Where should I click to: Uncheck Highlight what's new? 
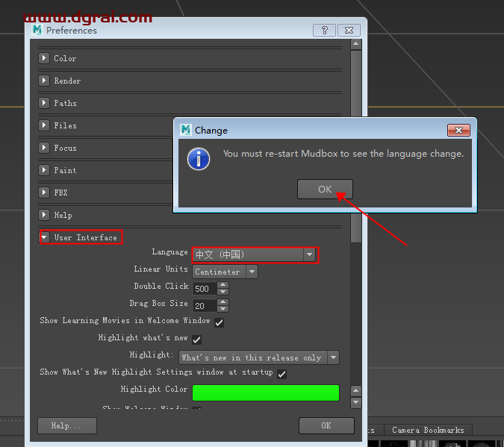[x=196, y=340]
